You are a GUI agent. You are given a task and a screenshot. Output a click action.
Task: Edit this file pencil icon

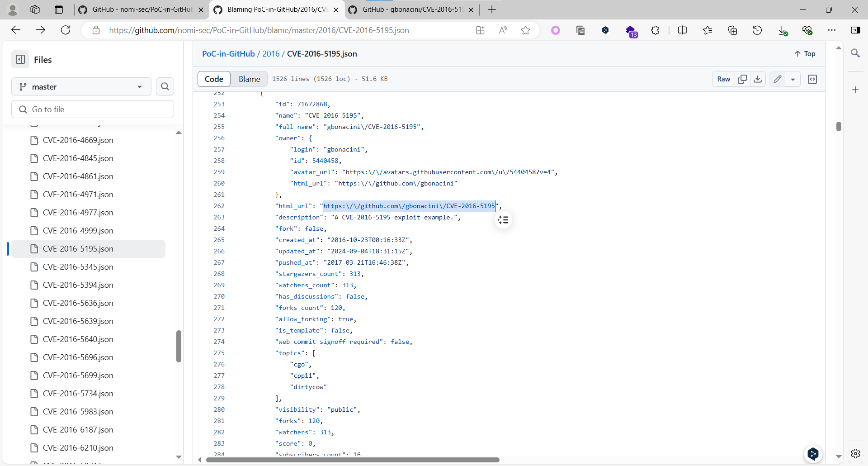click(x=778, y=79)
